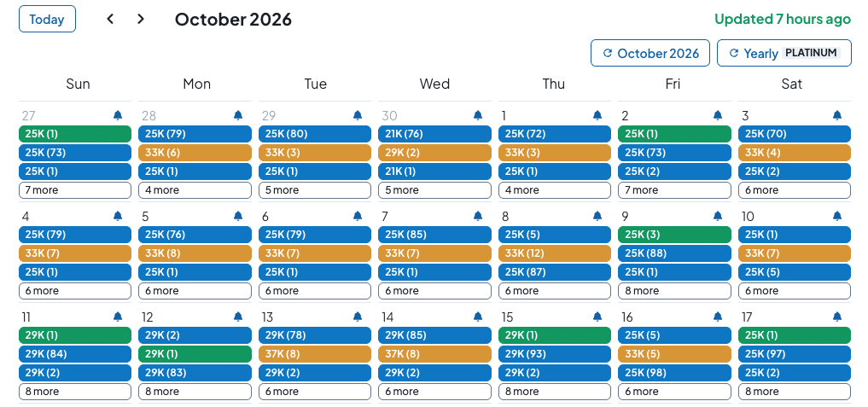Show "8 more" entries on October 15

pyautogui.click(x=555, y=392)
